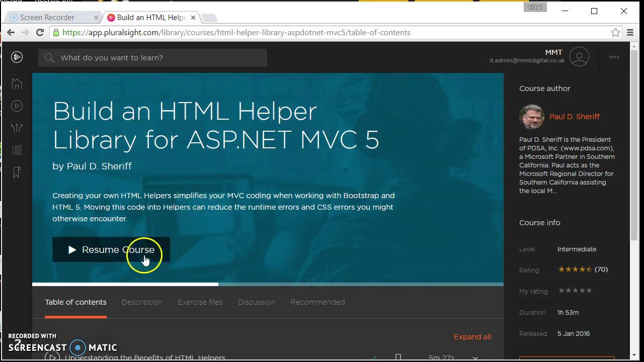644x362 pixels.
Task: Open the Table of contents tab
Action: [75, 302]
